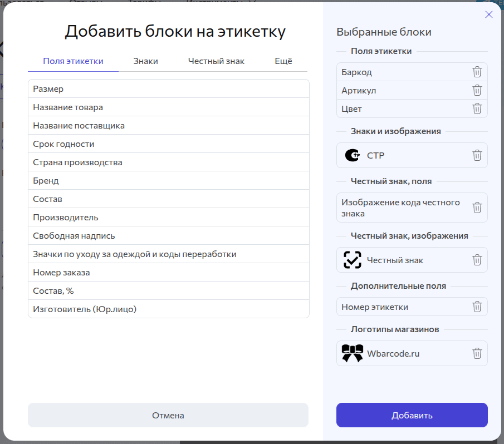
Task: Add Изготовитель (Юр.лицо) field
Action: [x=168, y=309]
